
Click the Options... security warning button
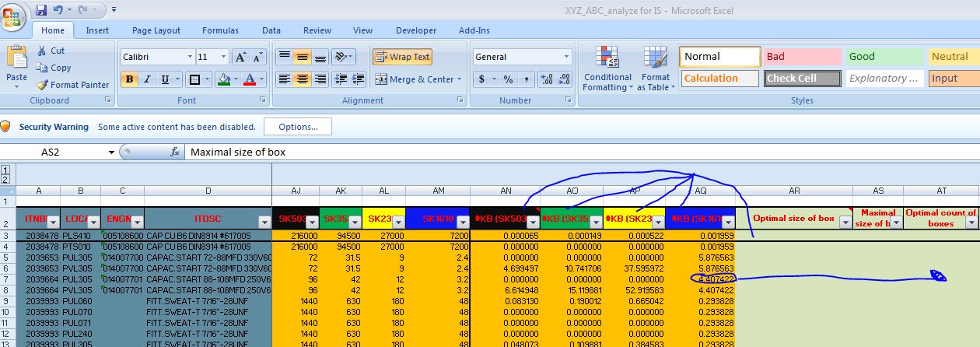(298, 127)
